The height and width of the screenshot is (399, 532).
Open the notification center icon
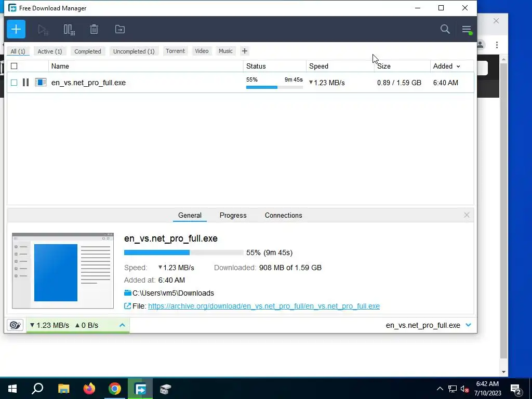pyautogui.click(x=516, y=389)
